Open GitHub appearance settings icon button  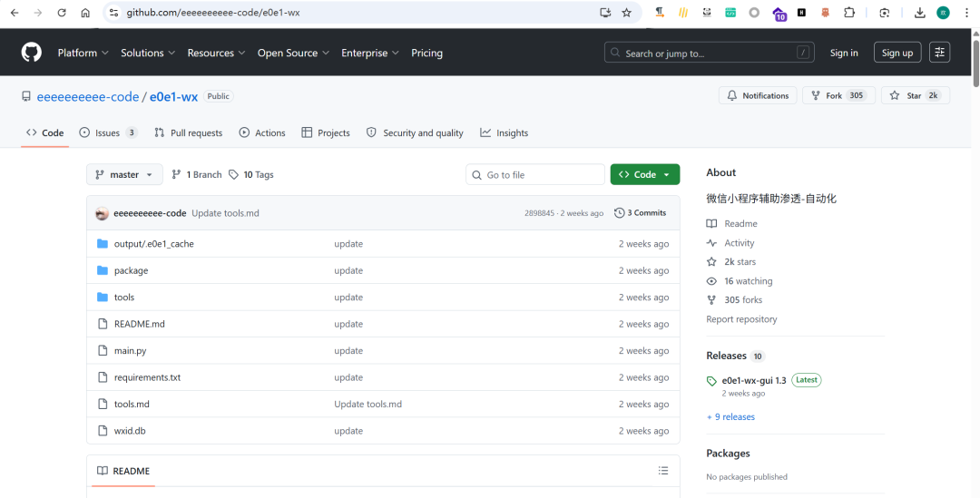pyautogui.click(x=939, y=53)
